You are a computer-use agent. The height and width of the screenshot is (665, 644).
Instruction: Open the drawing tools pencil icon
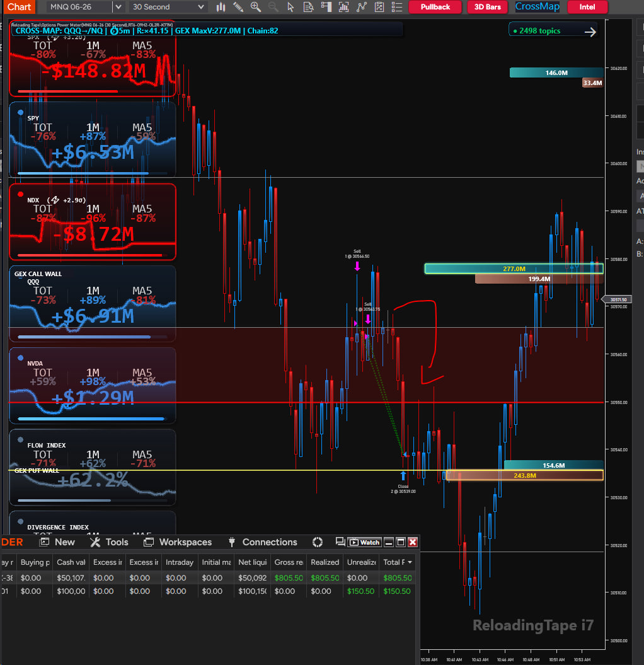(x=238, y=7)
